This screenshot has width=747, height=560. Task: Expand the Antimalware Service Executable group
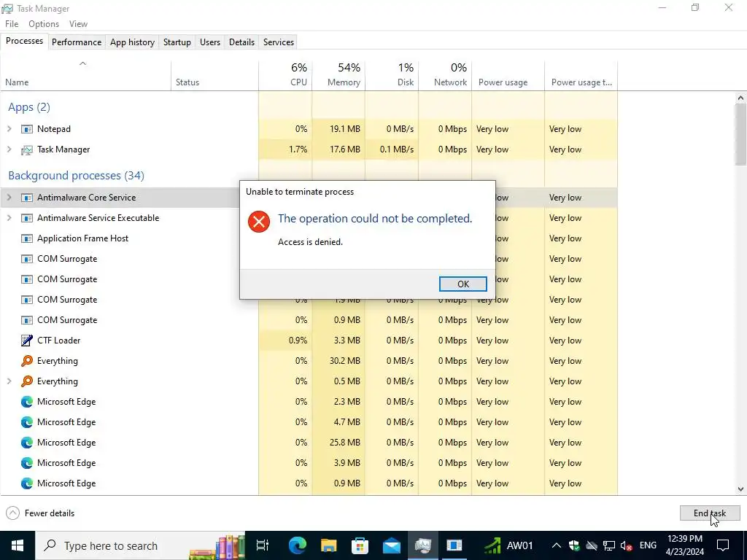point(9,218)
